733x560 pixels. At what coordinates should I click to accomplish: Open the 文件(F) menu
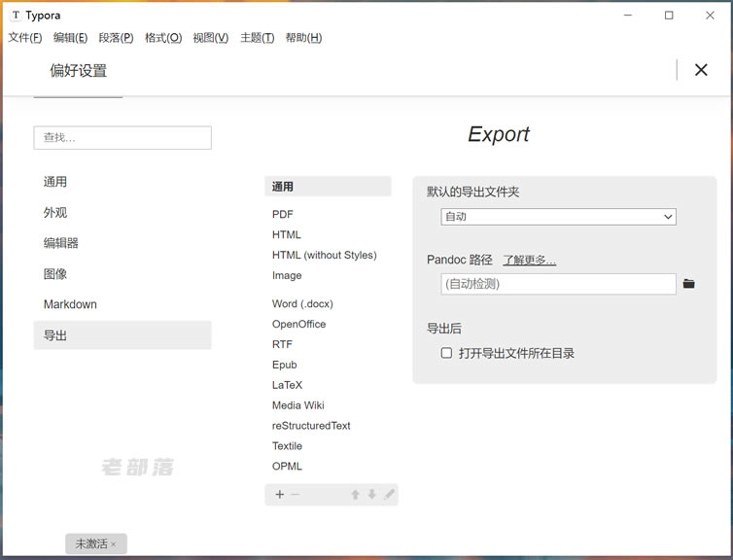[25, 38]
